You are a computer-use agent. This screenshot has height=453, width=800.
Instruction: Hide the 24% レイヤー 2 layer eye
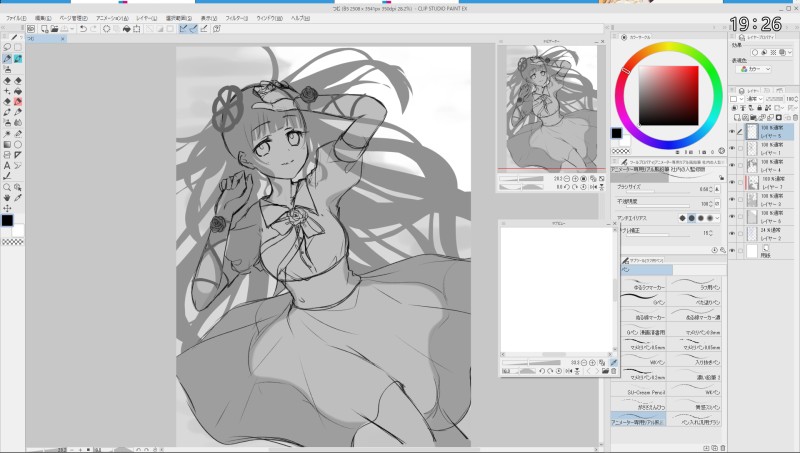(x=732, y=234)
